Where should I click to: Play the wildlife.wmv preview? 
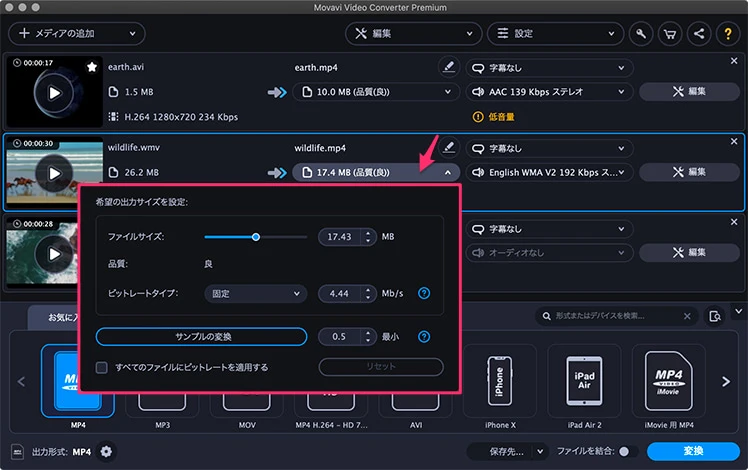point(54,173)
